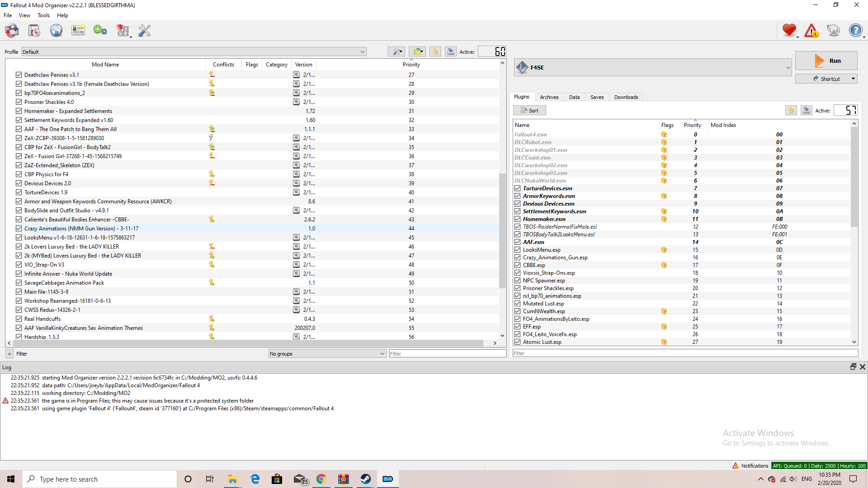Image resolution: width=868 pixels, height=488 pixels.
Task: Open the instance manager icon
Action: tap(12, 31)
